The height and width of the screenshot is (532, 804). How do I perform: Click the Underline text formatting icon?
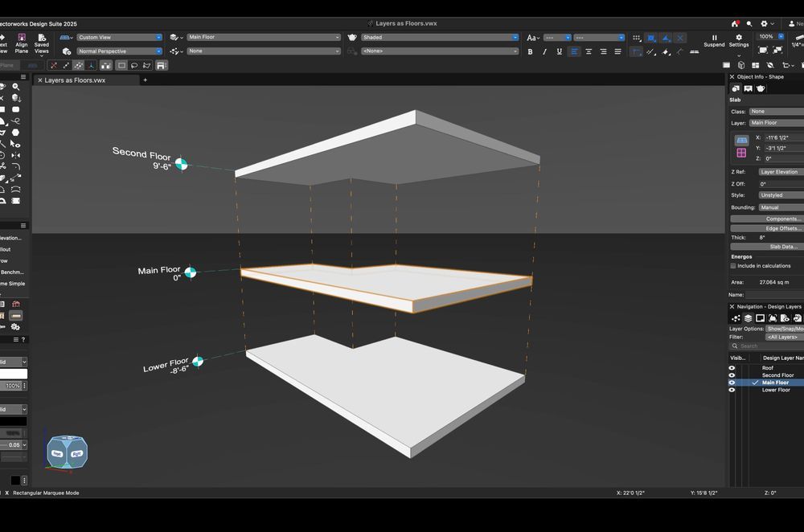coord(559,51)
